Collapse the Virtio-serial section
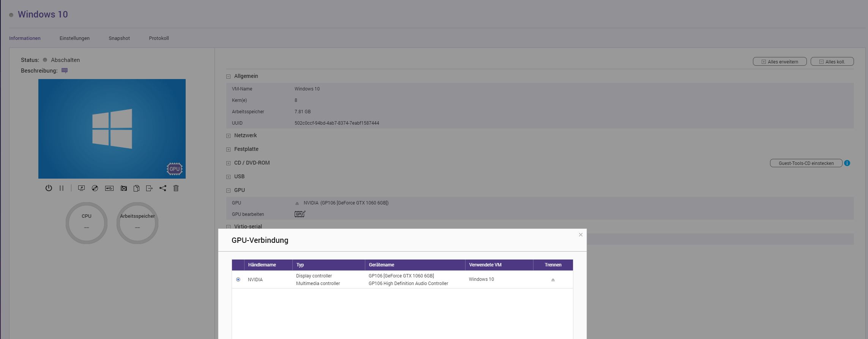Screen dimensions: 868x339 [x=228, y=227]
